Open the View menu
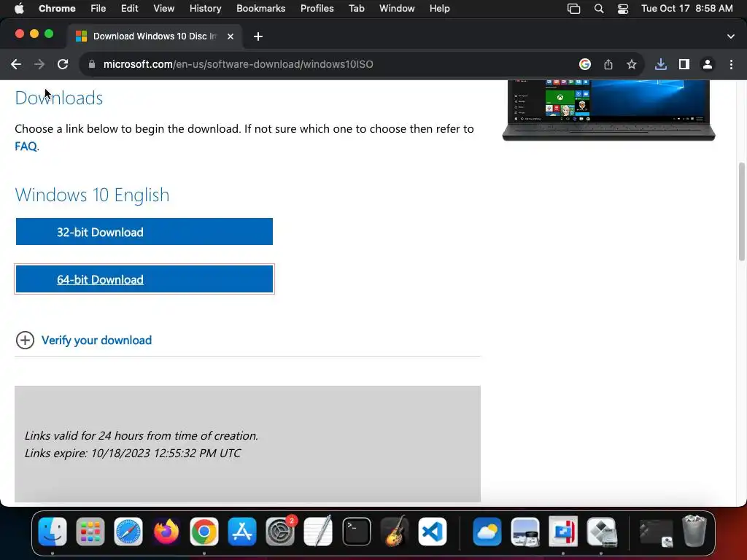This screenshot has width=747, height=560. tap(164, 9)
